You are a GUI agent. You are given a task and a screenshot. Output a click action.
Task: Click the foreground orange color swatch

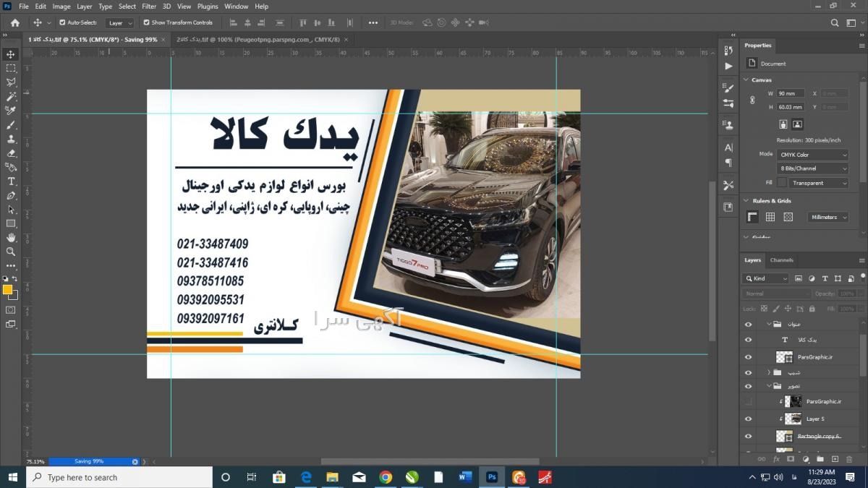7,290
